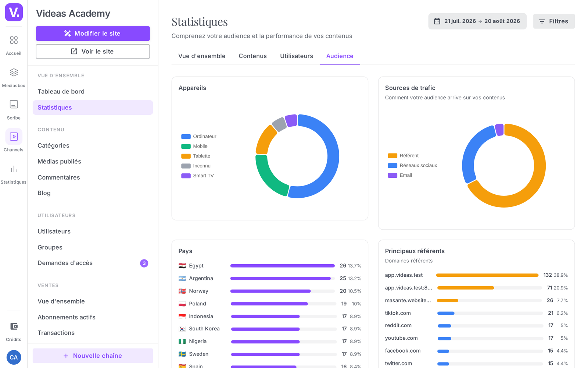Open the Statistiques bar-chart rail icon
The width and height of the screenshot is (588, 368).
coord(14,169)
